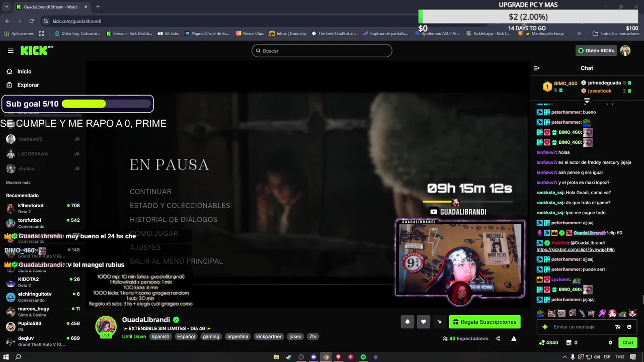Open Steam from taskbar
This screenshot has height=362, width=644.
[289, 357]
